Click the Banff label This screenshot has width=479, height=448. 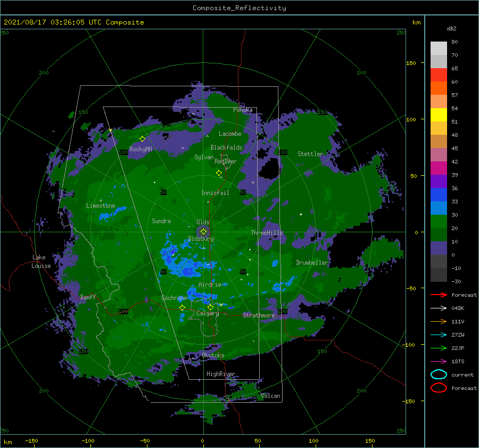tap(88, 297)
